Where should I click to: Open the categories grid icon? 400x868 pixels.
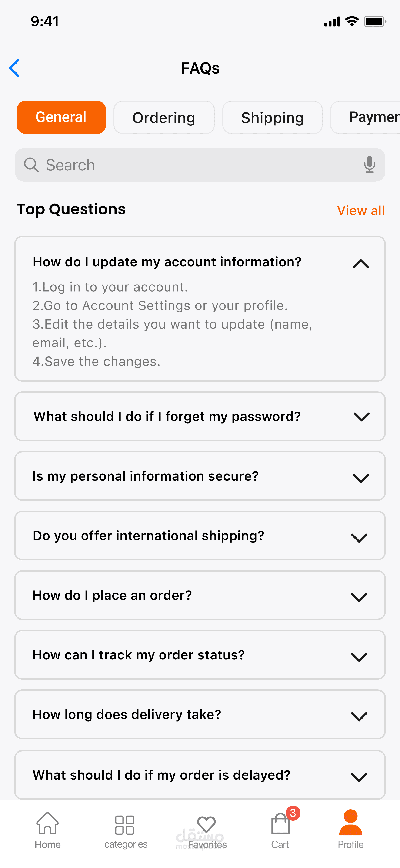125,825
